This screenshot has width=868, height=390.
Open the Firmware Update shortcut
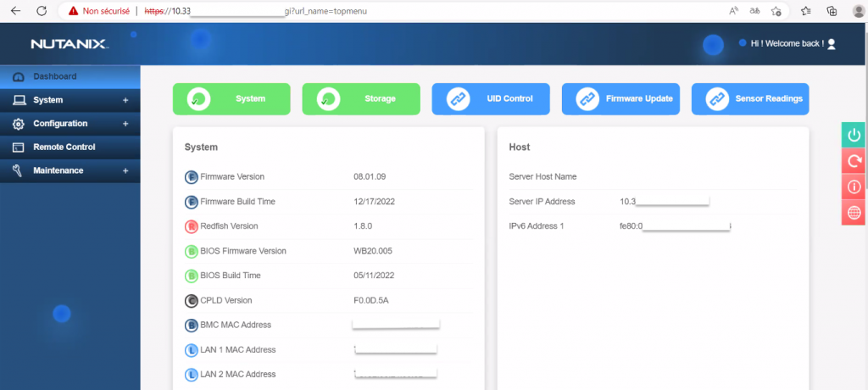click(620, 98)
